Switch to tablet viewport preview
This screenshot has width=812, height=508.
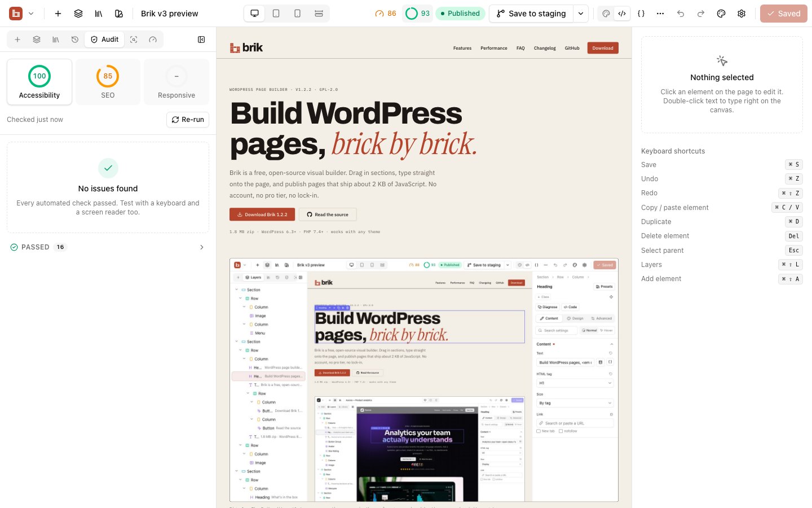pyautogui.click(x=276, y=14)
